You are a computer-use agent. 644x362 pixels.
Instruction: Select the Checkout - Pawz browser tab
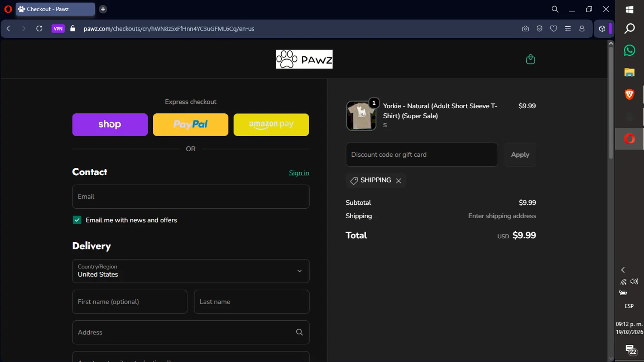(x=55, y=9)
